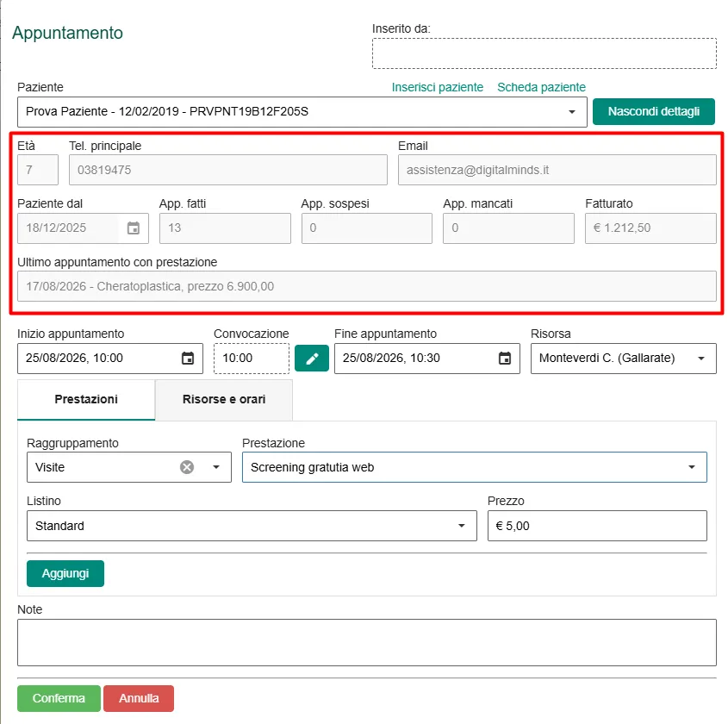Expand the Raggruppamento dropdown arrow
The height and width of the screenshot is (724, 728).
216,467
